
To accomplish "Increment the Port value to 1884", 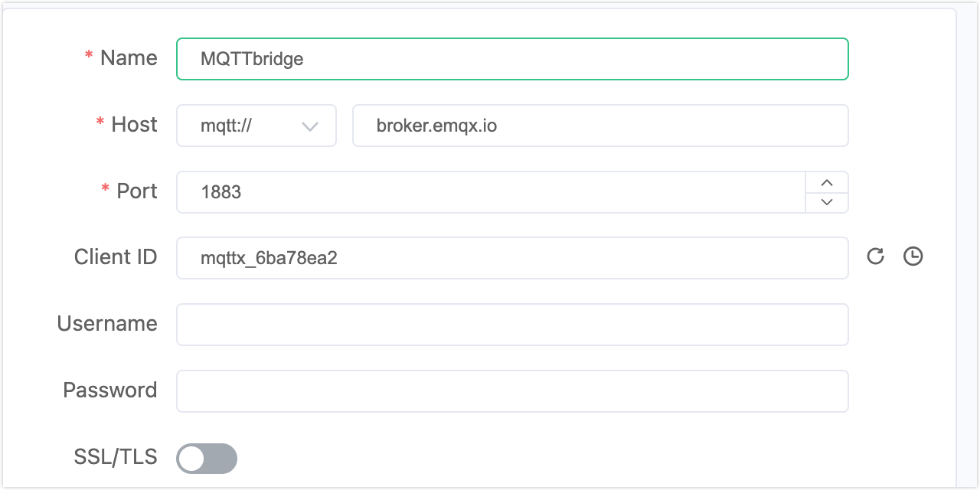I will [x=826, y=182].
